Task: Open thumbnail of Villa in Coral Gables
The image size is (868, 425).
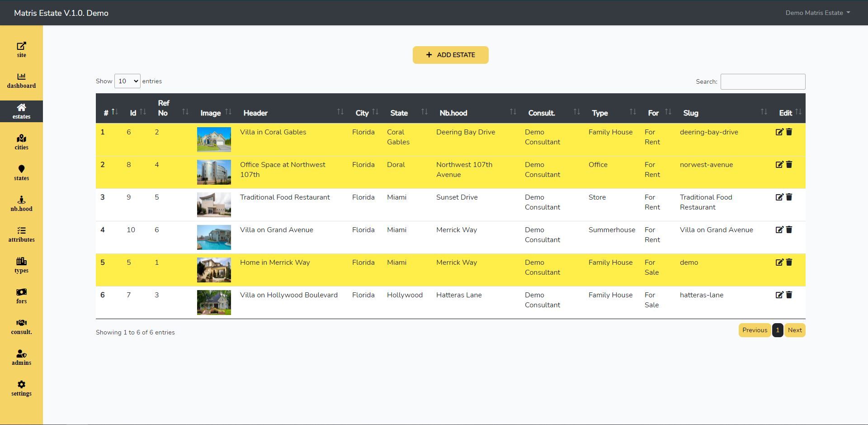Action: click(214, 139)
